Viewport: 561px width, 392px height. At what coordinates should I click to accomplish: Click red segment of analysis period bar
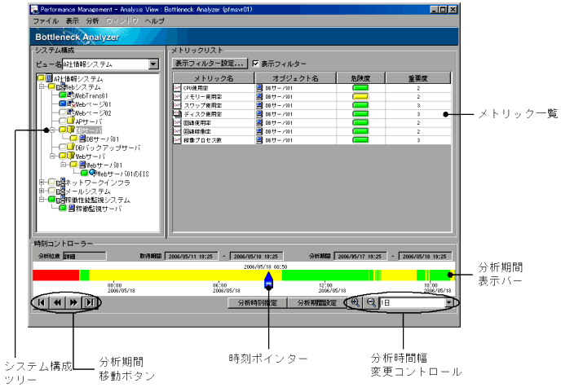click(x=55, y=275)
